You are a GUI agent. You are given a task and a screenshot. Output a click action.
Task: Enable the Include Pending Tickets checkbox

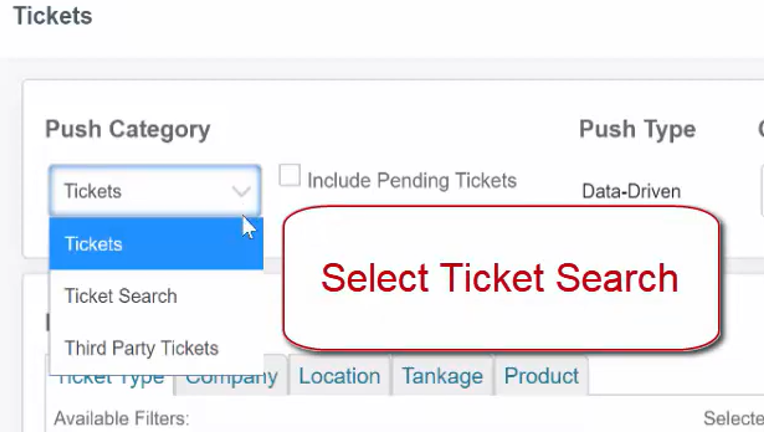click(289, 177)
